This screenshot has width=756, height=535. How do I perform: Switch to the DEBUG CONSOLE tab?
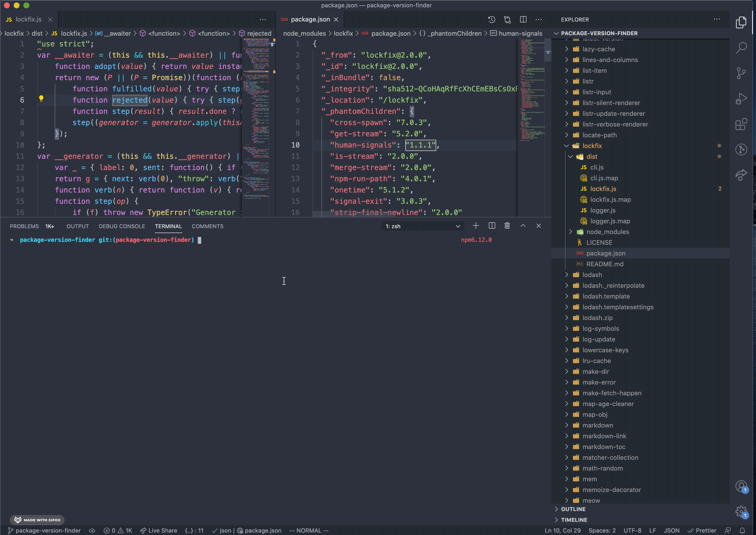(x=122, y=226)
